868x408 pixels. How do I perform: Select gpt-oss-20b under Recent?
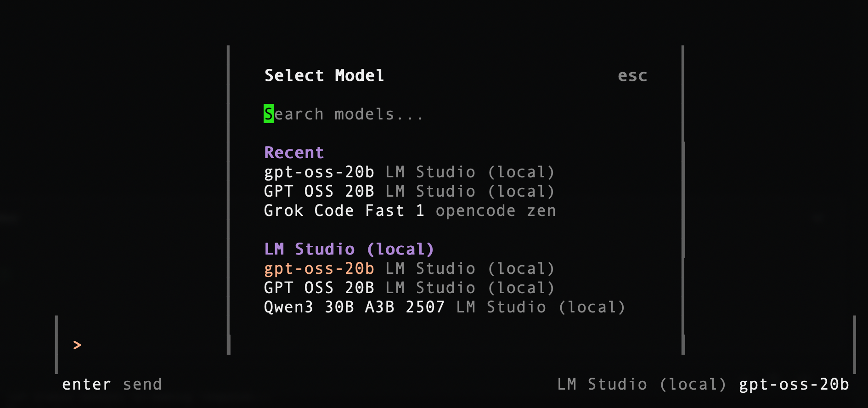pos(319,172)
